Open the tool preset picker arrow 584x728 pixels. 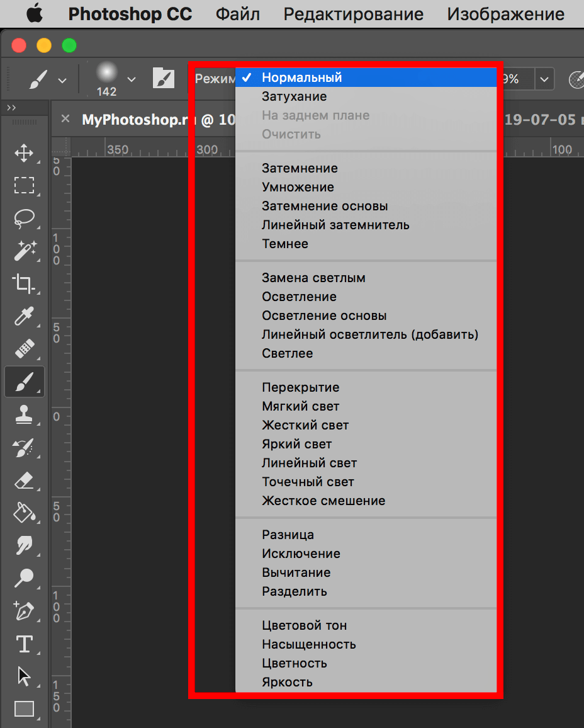[x=62, y=80]
